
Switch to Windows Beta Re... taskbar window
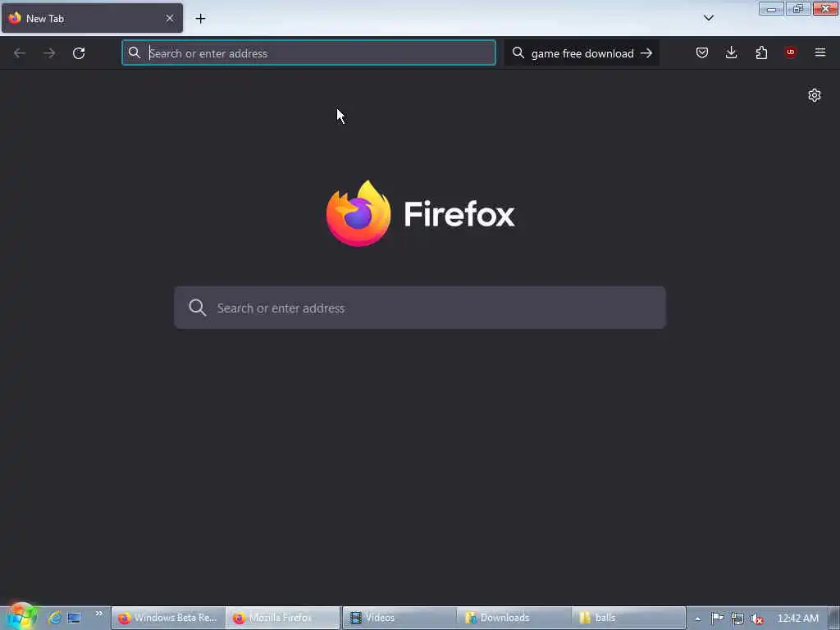[x=168, y=618]
